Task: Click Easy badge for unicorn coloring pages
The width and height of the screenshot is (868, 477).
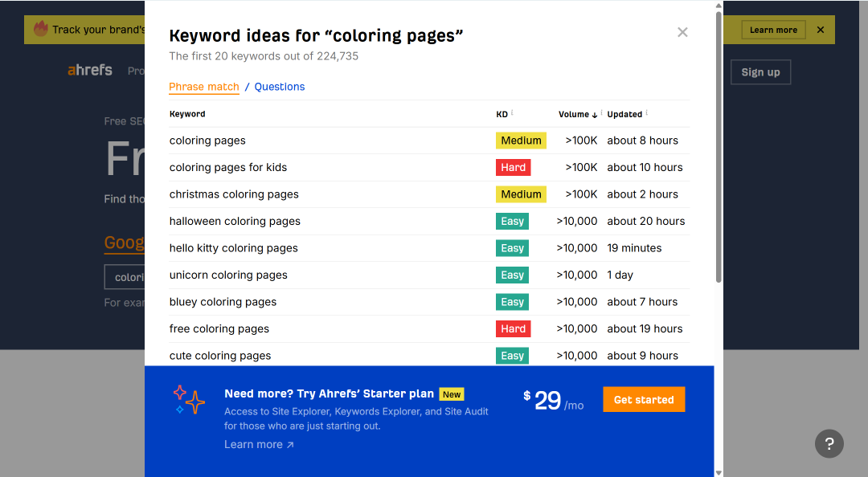Action: [512, 275]
